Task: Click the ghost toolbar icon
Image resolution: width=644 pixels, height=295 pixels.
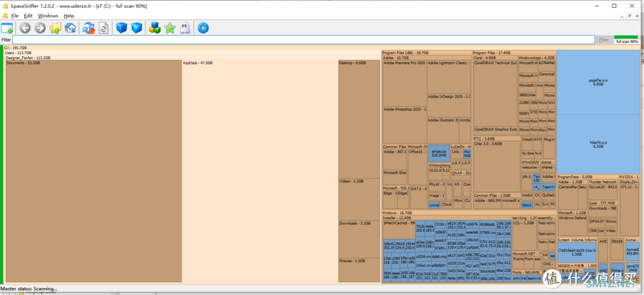Action: [185, 28]
